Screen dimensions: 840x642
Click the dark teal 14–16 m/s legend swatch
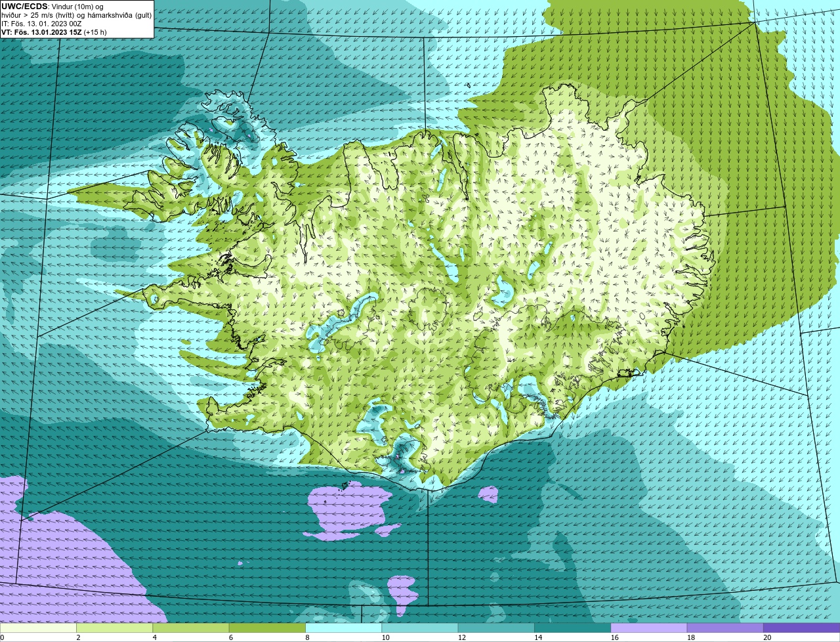click(572, 628)
